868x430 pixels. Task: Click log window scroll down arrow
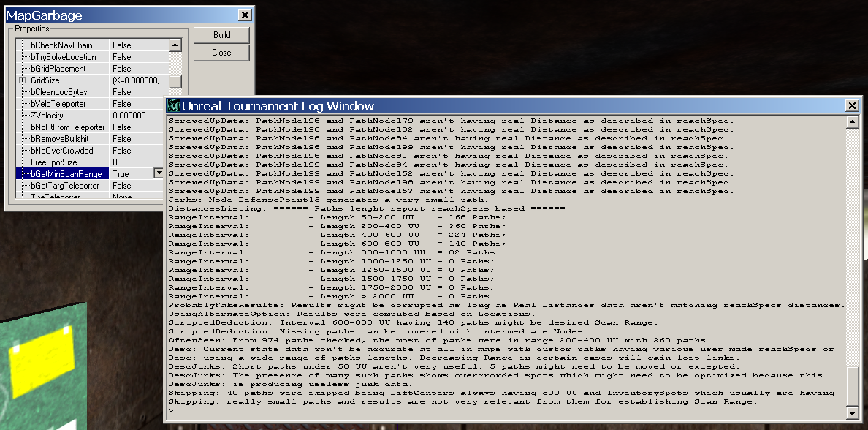852,414
